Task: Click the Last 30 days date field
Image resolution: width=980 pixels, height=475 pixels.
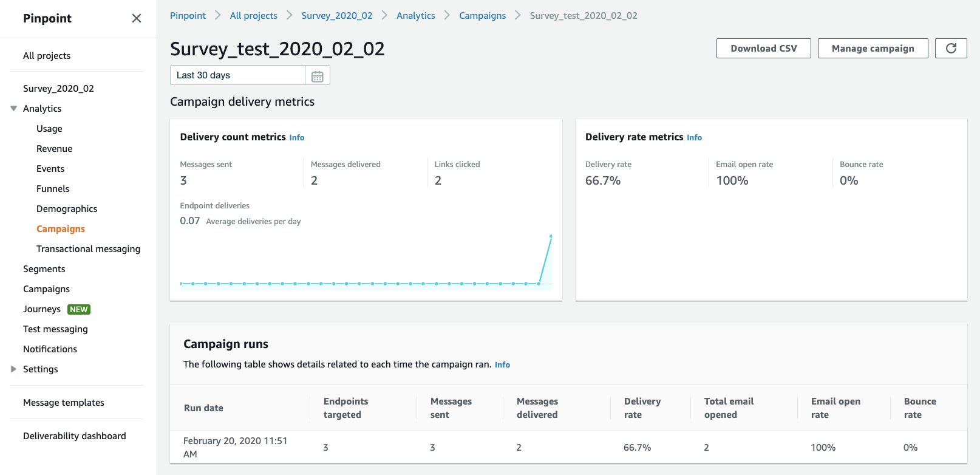Action: pyautogui.click(x=237, y=75)
